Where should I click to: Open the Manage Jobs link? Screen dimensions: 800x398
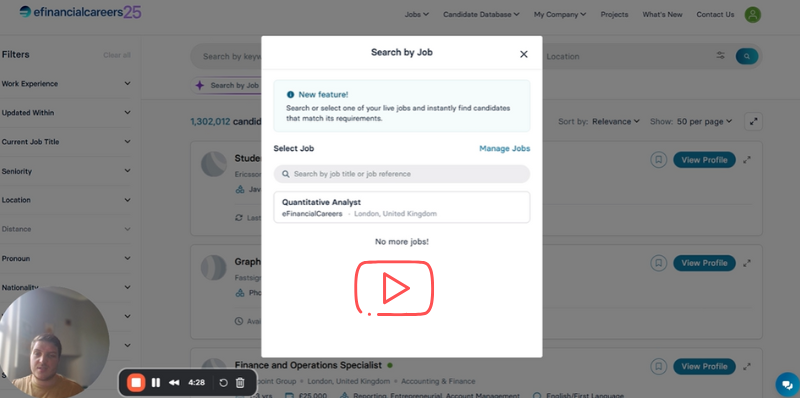coord(505,148)
